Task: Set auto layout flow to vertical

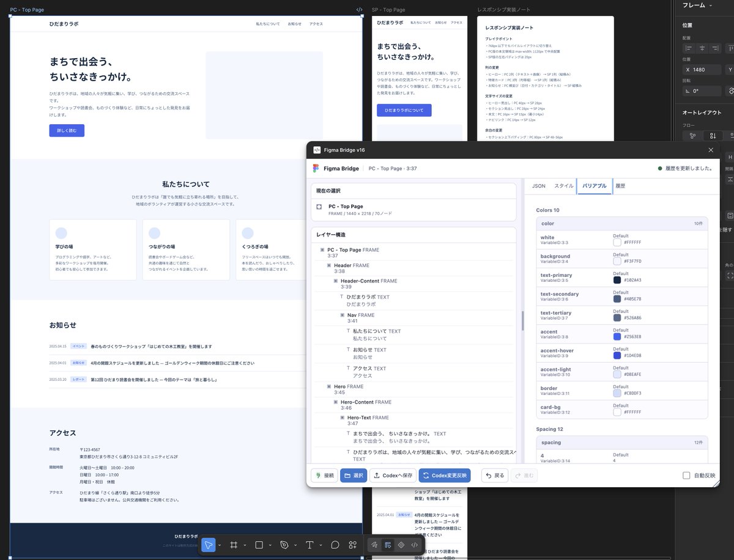Action: (713, 136)
